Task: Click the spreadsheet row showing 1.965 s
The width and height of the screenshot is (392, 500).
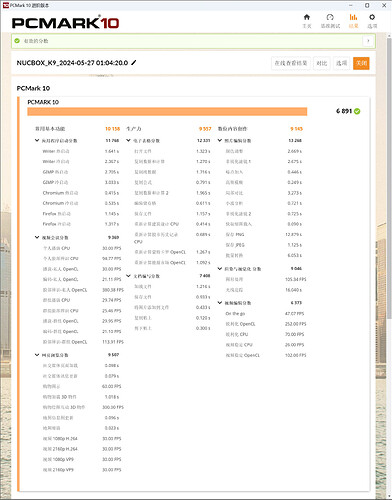Action: click(172, 193)
